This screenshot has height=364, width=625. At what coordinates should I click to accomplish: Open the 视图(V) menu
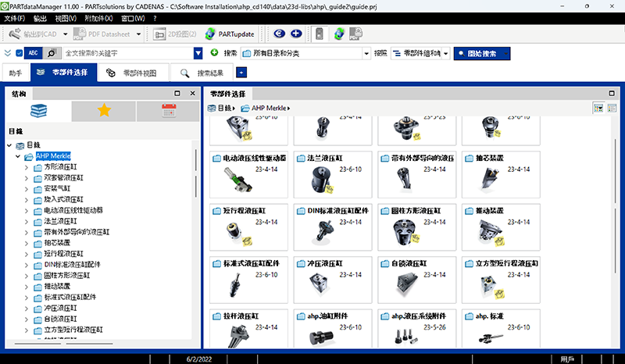pos(66,18)
